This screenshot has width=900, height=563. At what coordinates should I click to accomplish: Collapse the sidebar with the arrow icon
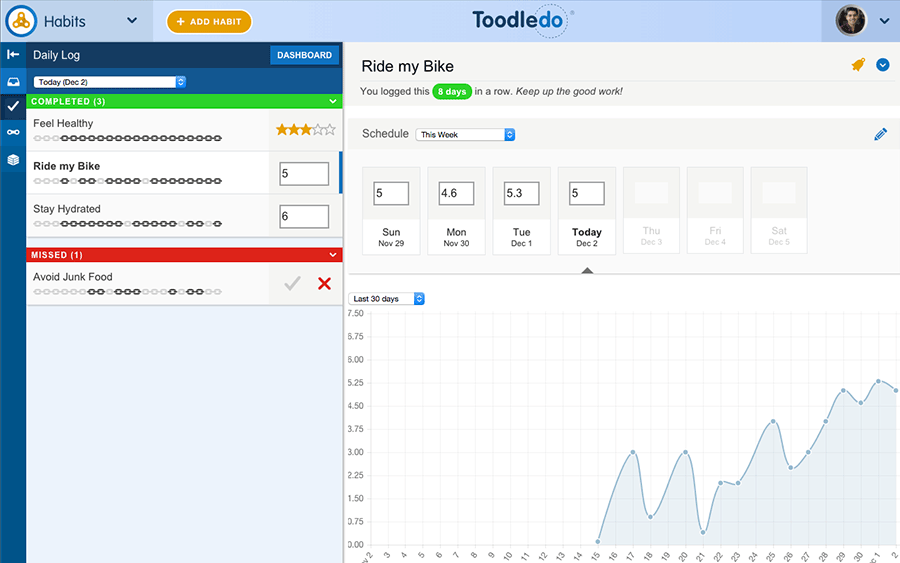coord(13,55)
